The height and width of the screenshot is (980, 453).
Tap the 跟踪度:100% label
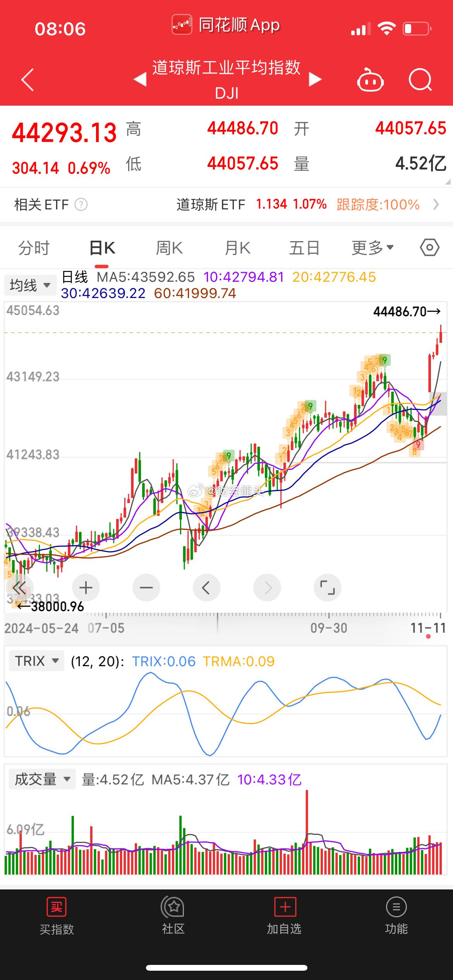pos(378,204)
